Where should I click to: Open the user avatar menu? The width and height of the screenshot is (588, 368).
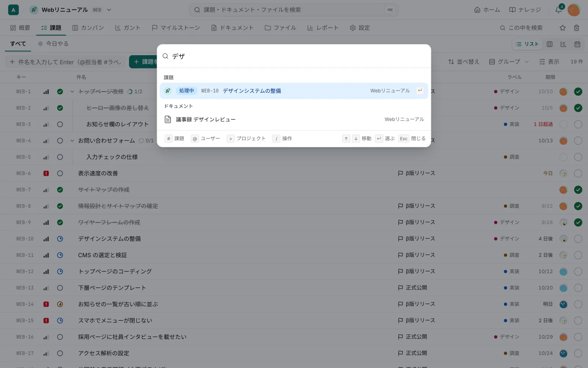pyautogui.click(x=574, y=10)
